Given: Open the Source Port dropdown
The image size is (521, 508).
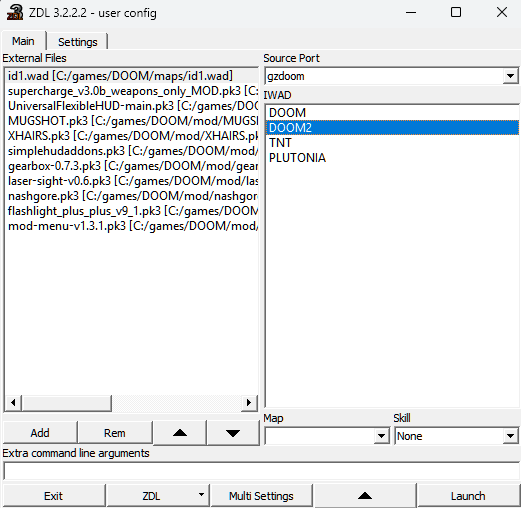Looking at the screenshot, I should pos(510,76).
